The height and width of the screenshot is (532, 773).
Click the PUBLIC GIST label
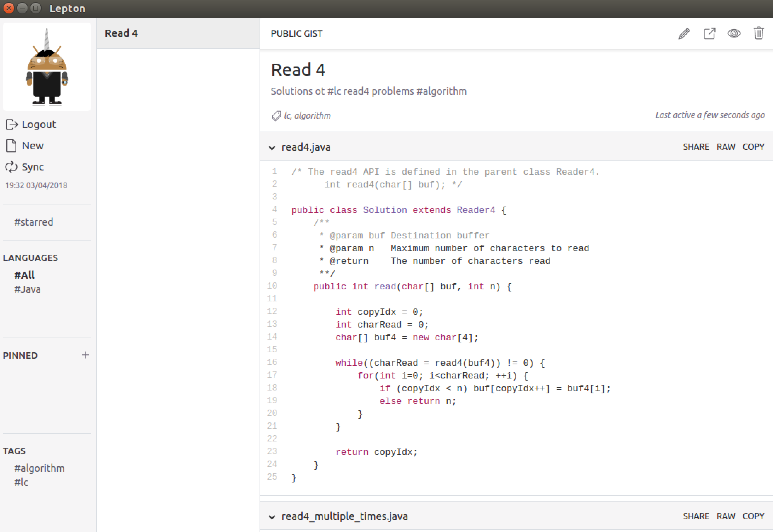click(x=297, y=34)
